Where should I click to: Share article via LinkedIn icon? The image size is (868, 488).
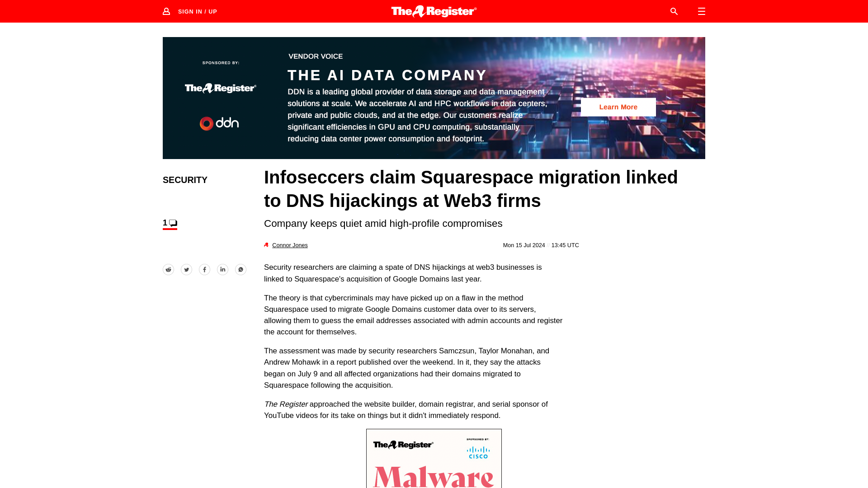[x=222, y=269]
